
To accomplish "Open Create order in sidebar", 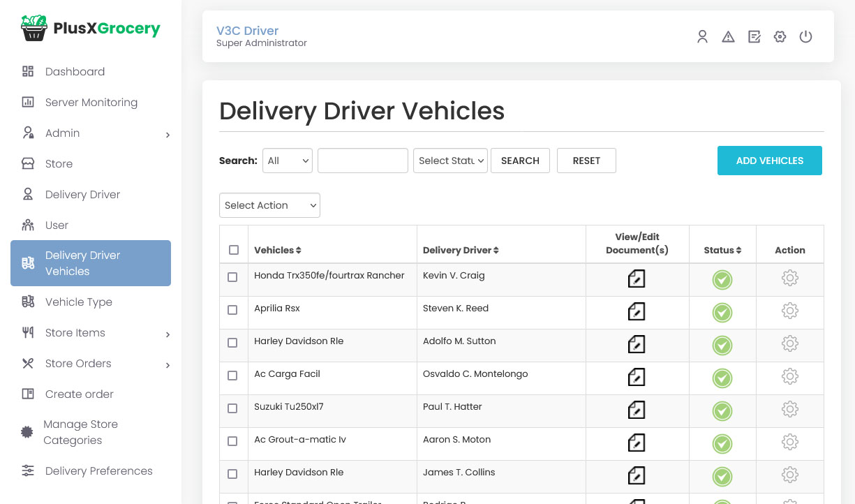I will point(79,394).
